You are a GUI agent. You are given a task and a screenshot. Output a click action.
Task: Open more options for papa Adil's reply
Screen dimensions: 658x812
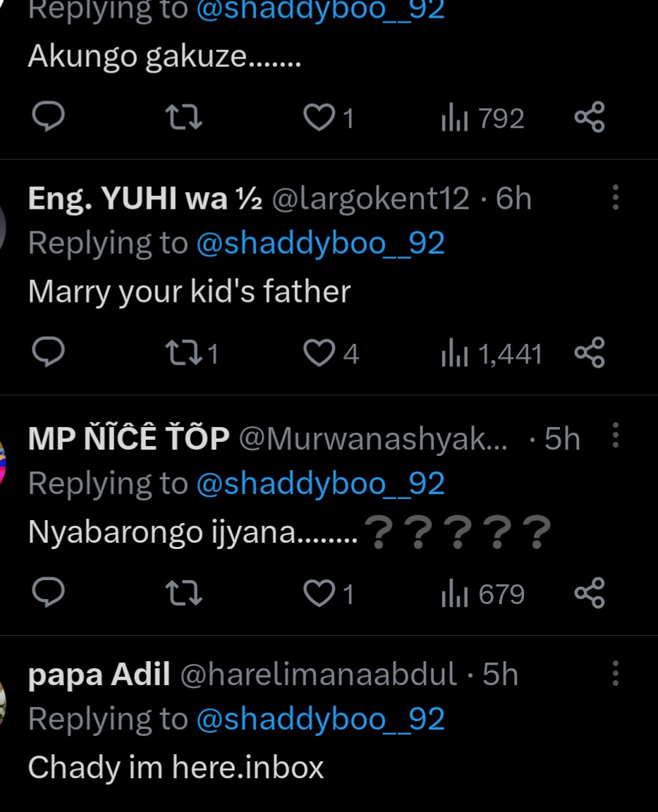click(616, 674)
